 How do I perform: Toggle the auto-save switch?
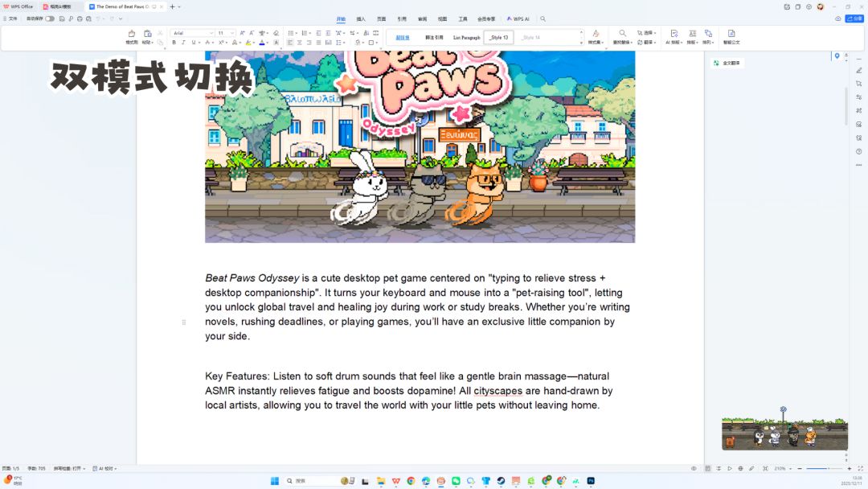[x=50, y=18]
